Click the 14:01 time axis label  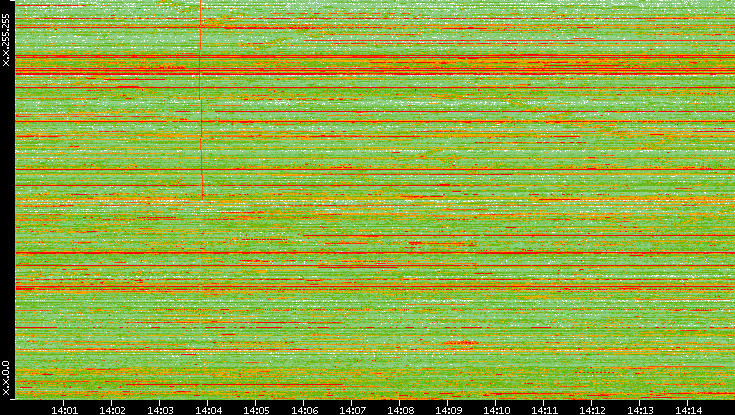coord(64,410)
